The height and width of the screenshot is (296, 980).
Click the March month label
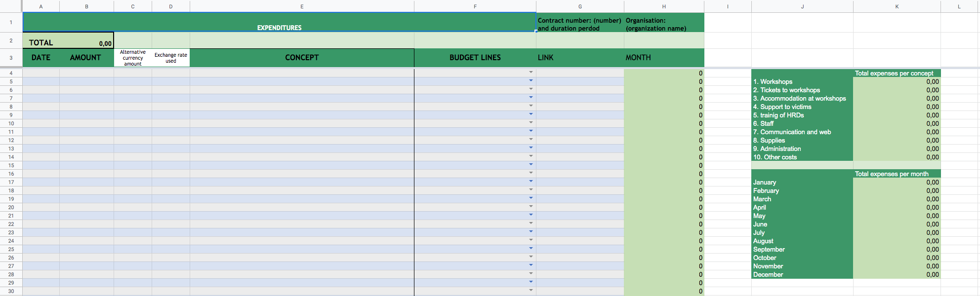click(762, 199)
